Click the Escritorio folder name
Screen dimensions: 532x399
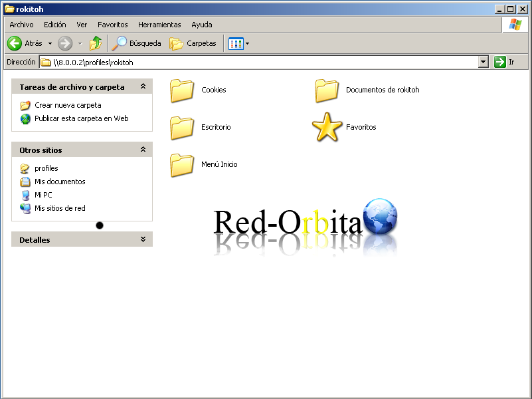click(x=216, y=127)
